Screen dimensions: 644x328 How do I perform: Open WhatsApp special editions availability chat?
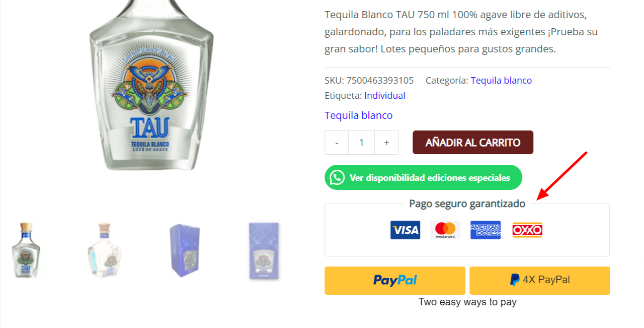coord(423,177)
